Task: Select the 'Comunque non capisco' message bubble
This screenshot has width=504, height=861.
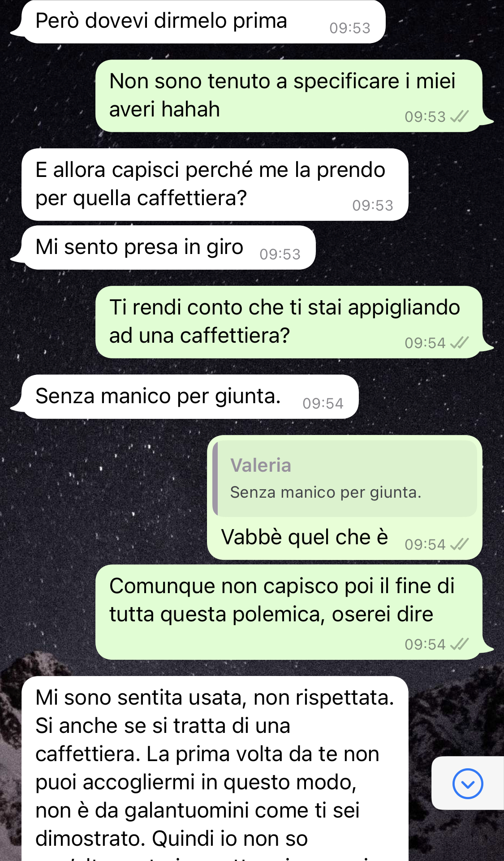Action: click(289, 612)
